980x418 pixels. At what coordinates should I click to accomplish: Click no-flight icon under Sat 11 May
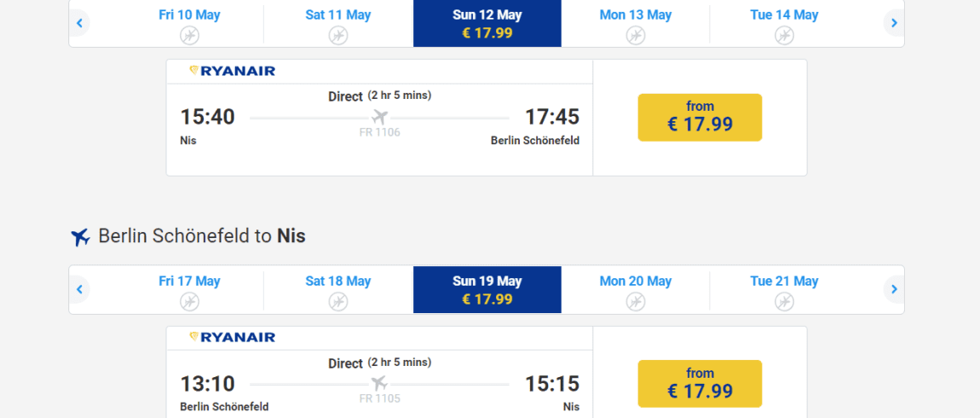tap(338, 36)
